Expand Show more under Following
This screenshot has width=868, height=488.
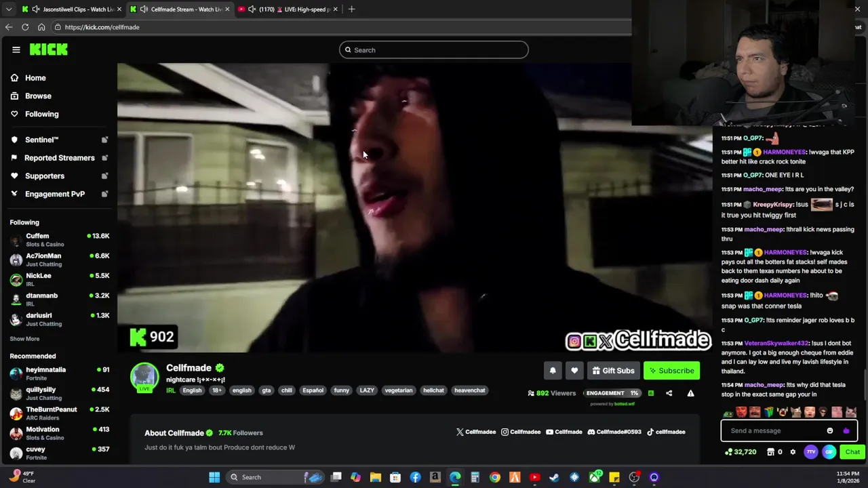[x=24, y=339]
